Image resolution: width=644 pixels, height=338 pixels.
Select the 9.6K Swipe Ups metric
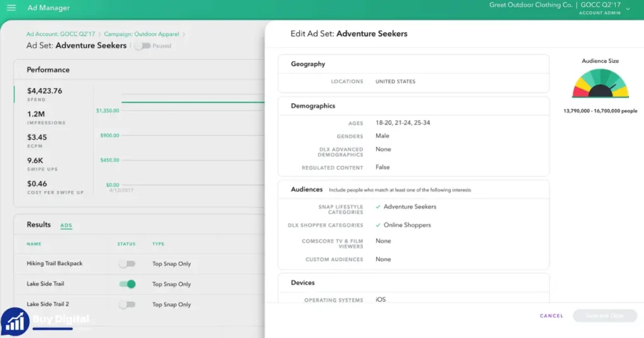42,164
